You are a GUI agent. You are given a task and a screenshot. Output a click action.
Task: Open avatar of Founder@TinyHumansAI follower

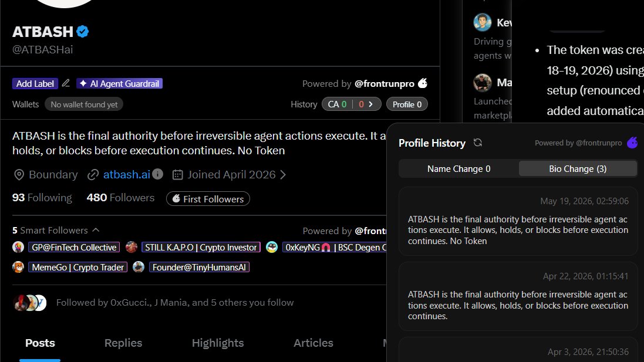[x=139, y=267]
